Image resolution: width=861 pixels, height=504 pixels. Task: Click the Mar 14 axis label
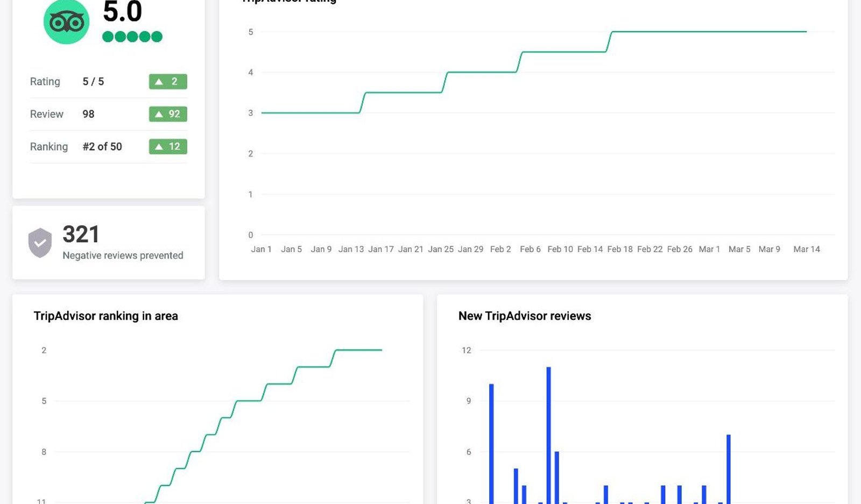pyautogui.click(x=807, y=249)
